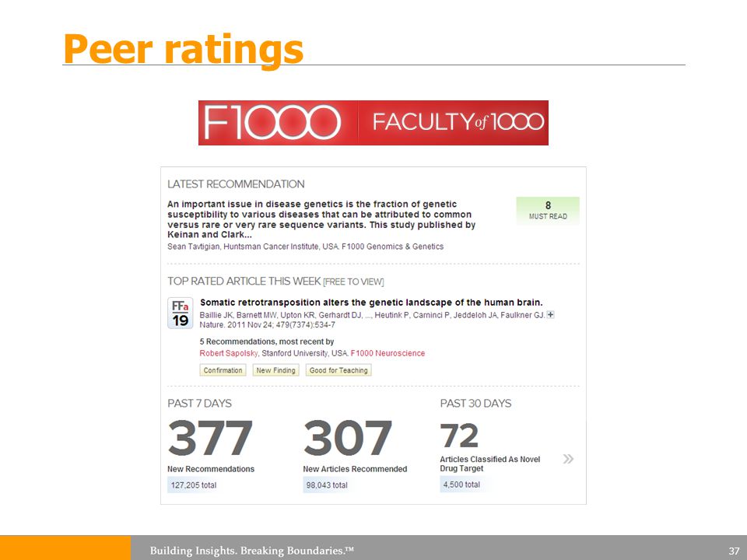Screen dimensions: 747x560
Task: Select the Good for Teaching tag
Action: click(338, 370)
